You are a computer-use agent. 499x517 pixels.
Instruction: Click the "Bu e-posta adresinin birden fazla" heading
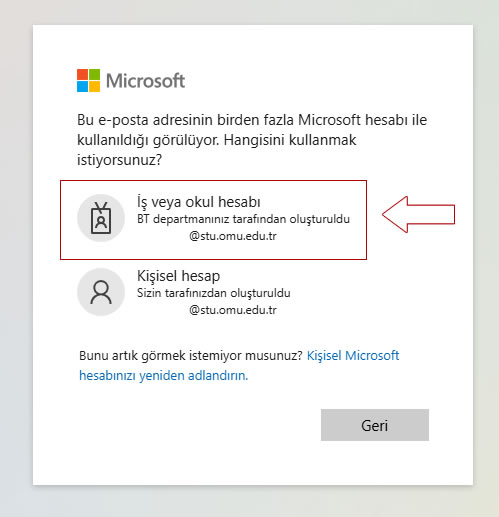tap(186, 120)
